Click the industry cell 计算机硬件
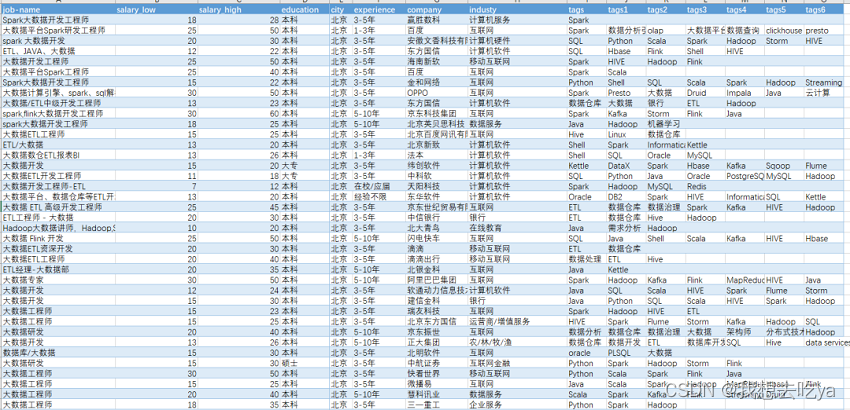This screenshot has height=410, width=850. [517, 41]
